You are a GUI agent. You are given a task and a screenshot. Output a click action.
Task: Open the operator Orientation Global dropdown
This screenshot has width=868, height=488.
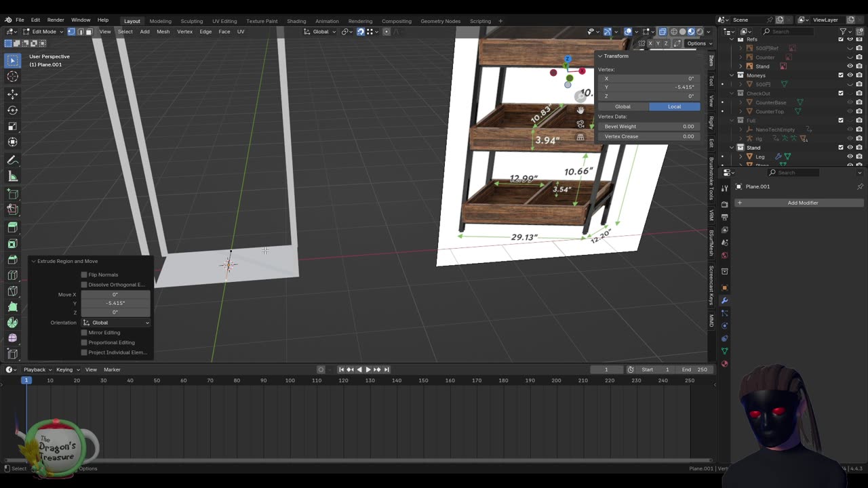[x=116, y=323]
